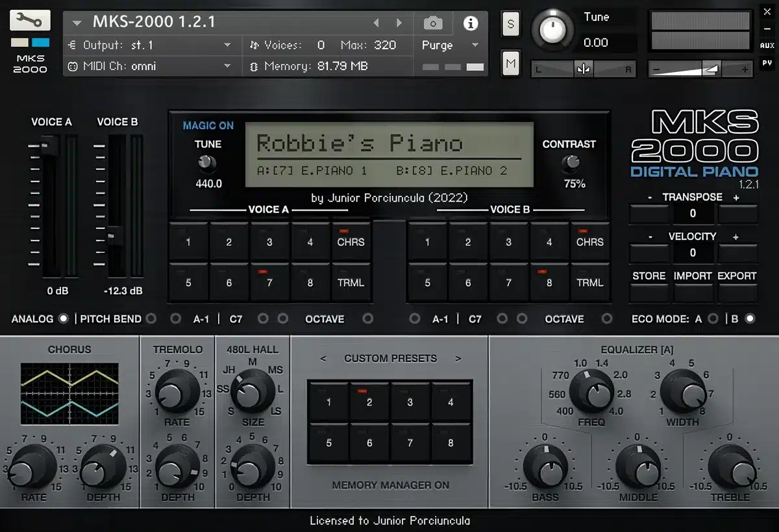Open the Output st. 1 dropdown

[149, 45]
